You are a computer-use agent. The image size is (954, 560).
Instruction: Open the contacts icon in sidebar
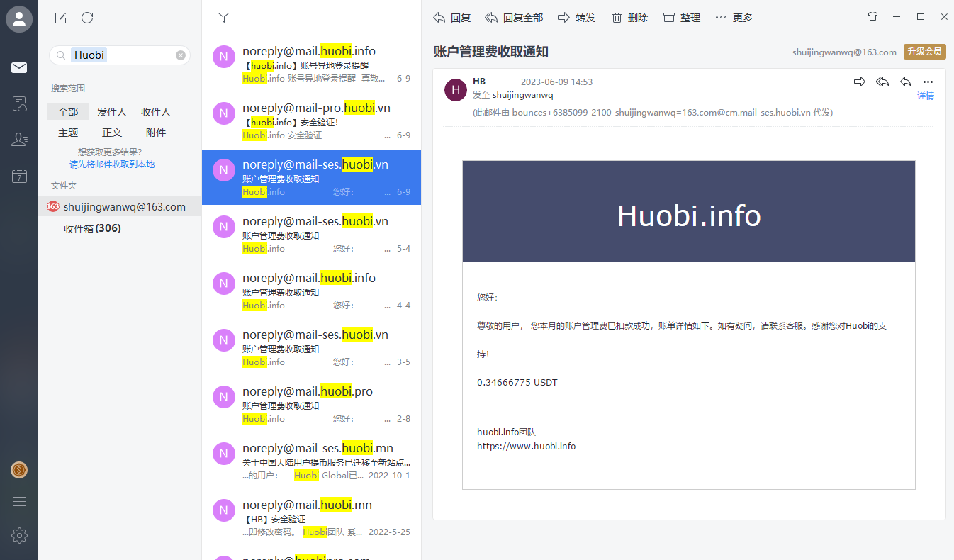pyautogui.click(x=19, y=140)
